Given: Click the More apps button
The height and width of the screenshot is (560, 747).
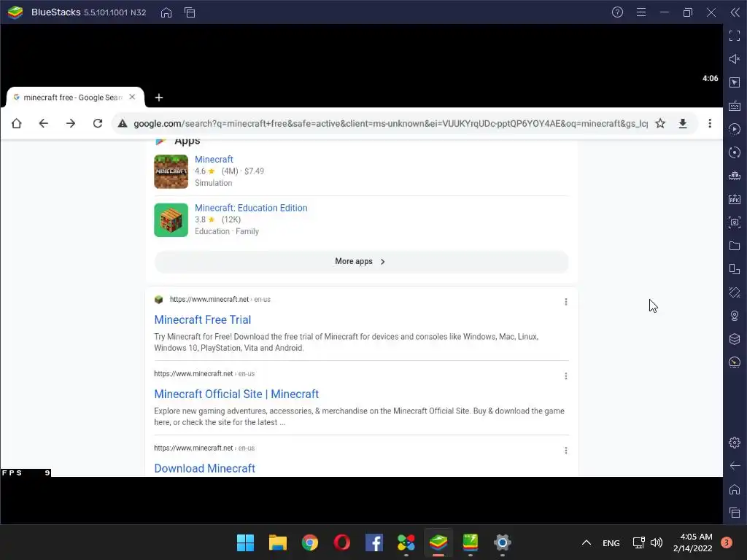Looking at the screenshot, I should (361, 262).
